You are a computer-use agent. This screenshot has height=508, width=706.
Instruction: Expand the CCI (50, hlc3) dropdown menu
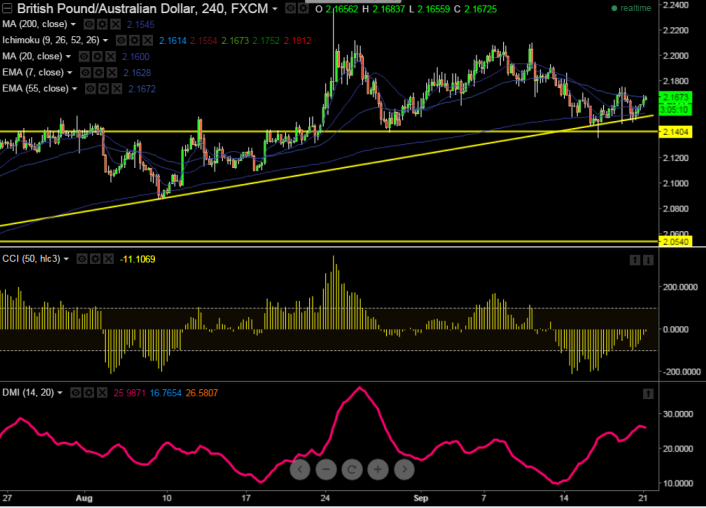pos(67,259)
